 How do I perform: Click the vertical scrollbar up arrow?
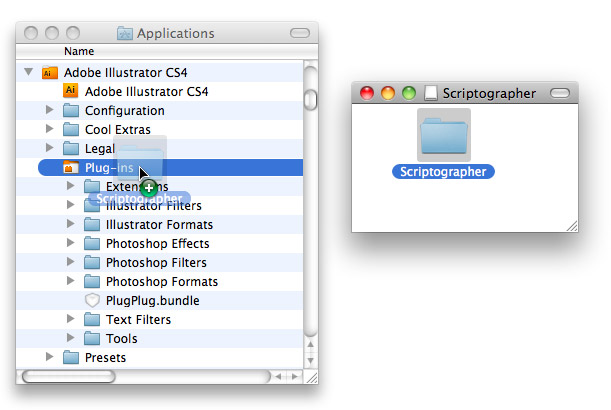click(x=311, y=345)
